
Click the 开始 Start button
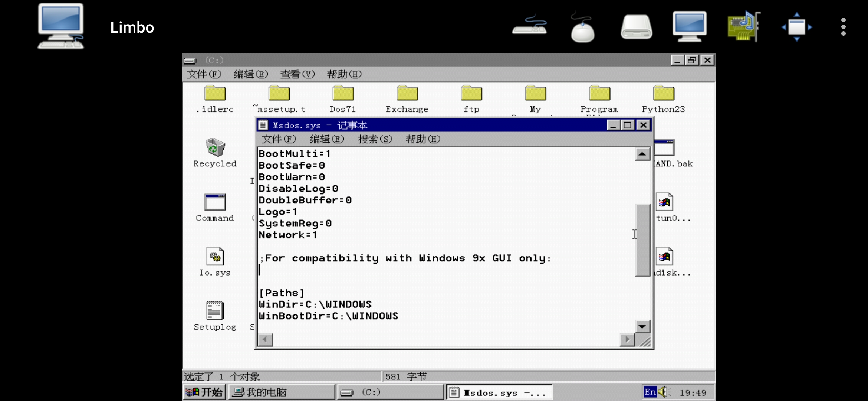[204, 392]
